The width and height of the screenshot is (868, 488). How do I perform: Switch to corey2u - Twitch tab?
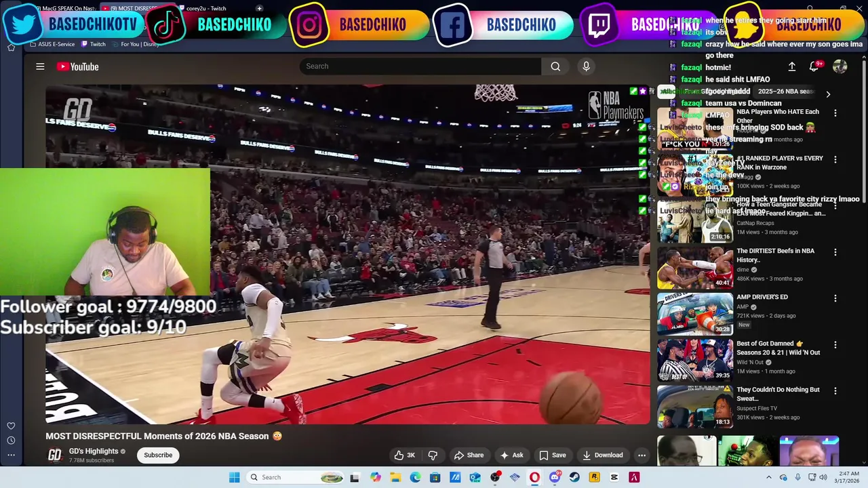(205, 8)
